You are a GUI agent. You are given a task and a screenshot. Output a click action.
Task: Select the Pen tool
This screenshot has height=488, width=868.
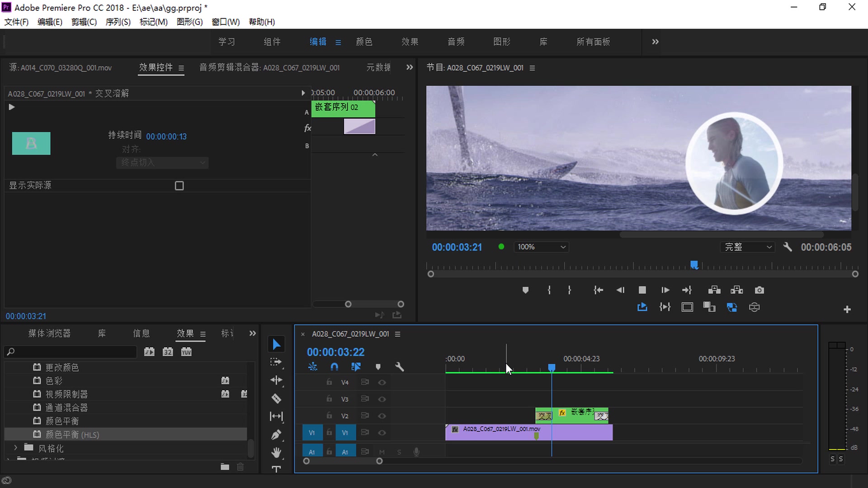[276, 435]
